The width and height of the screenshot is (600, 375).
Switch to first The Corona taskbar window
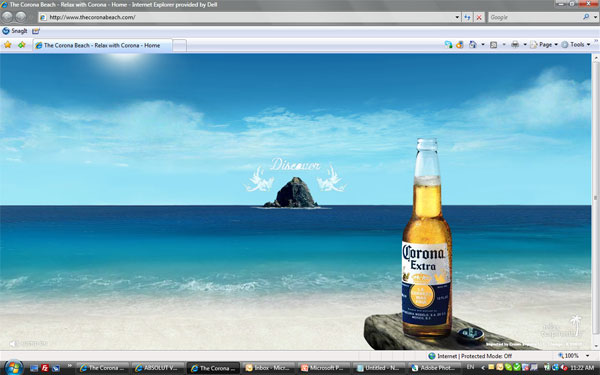click(x=103, y=368)
